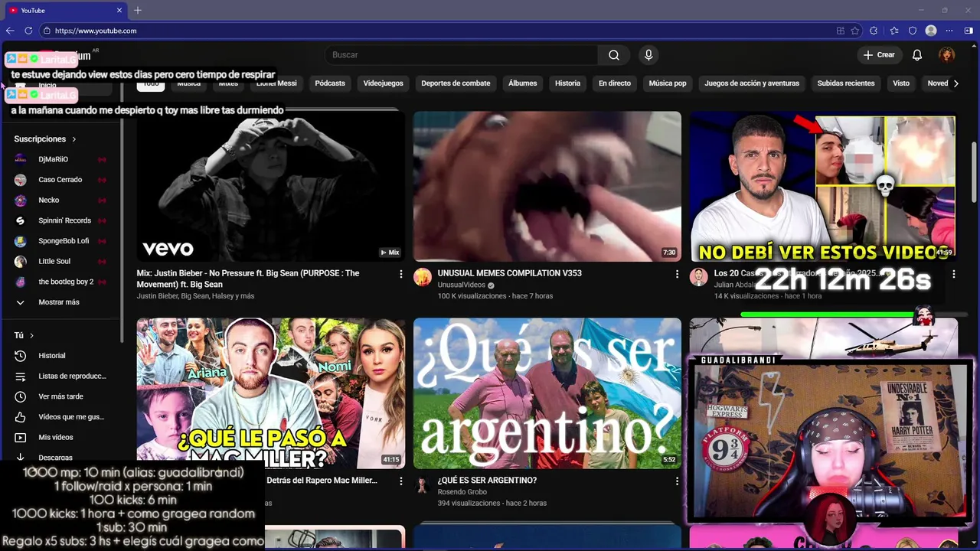Open browser essentials shield icon
The image size is (980, 551).
pyautogui.click(x=913, y=31)
